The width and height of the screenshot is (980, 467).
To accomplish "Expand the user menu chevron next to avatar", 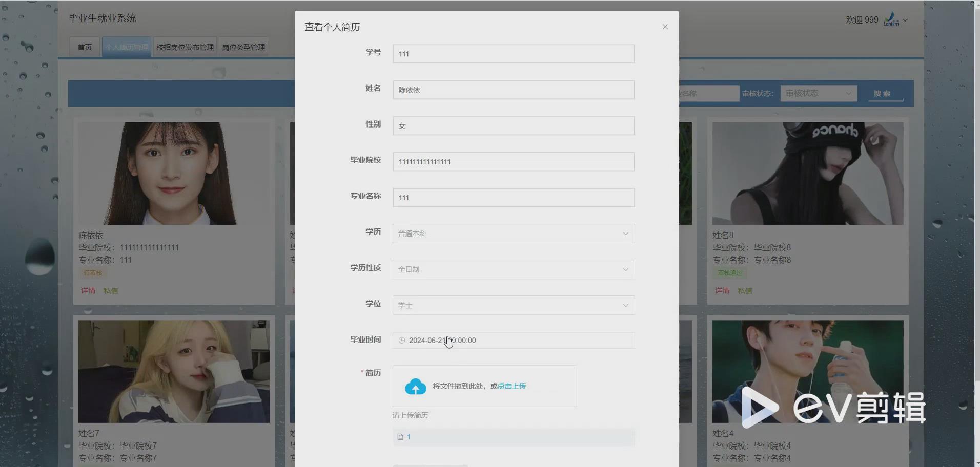I will [x=905, y=19].
